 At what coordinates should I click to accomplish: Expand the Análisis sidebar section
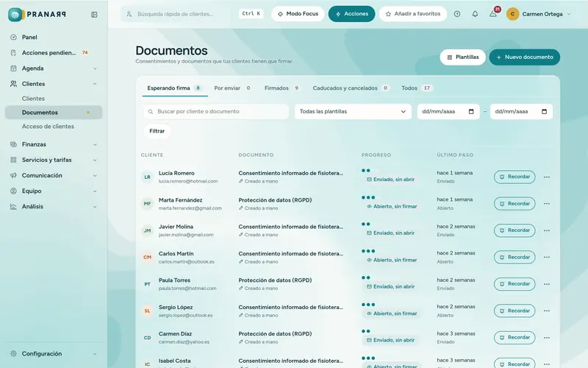95,207
